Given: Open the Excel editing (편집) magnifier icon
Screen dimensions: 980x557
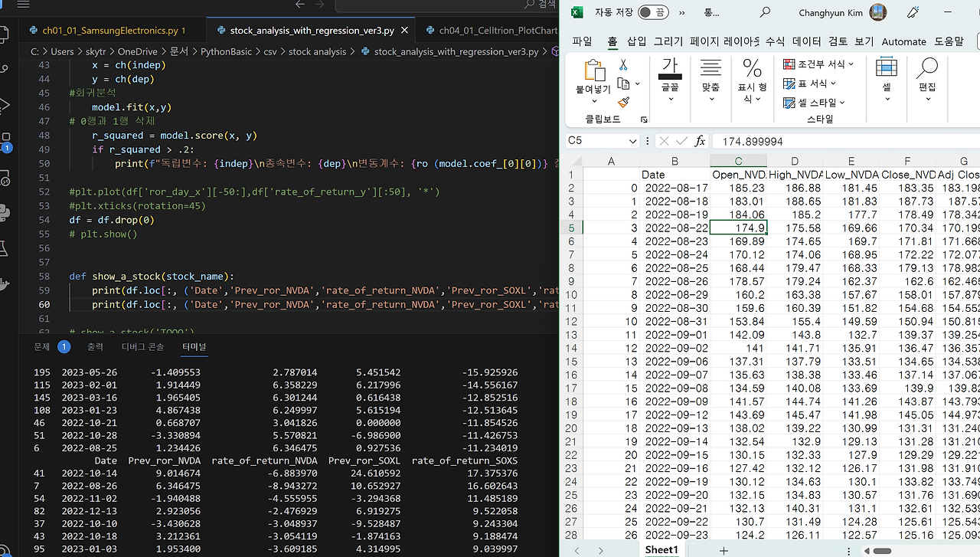Looking at the screenshot, I should click(927, 68).
